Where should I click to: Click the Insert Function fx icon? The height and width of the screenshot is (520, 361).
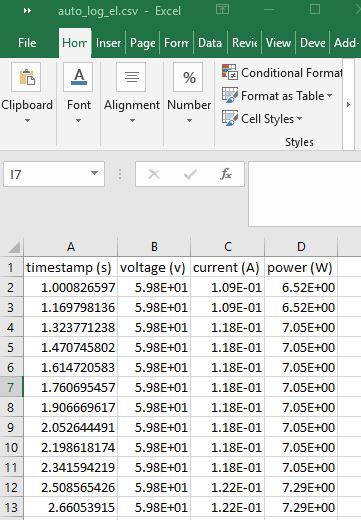click(x=226, y=174)
